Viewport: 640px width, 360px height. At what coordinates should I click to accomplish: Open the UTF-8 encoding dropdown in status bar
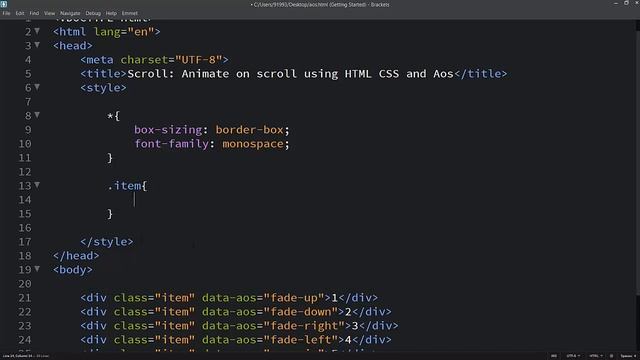pos(573,356)
